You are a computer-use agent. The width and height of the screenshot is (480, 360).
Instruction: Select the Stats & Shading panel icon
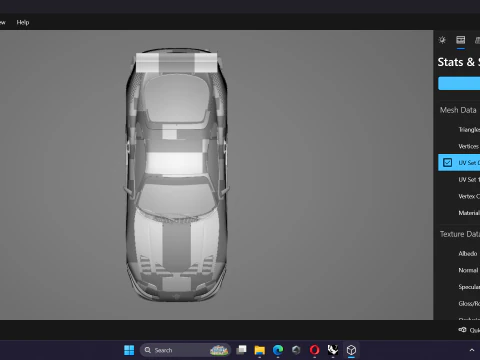point(461,40)
